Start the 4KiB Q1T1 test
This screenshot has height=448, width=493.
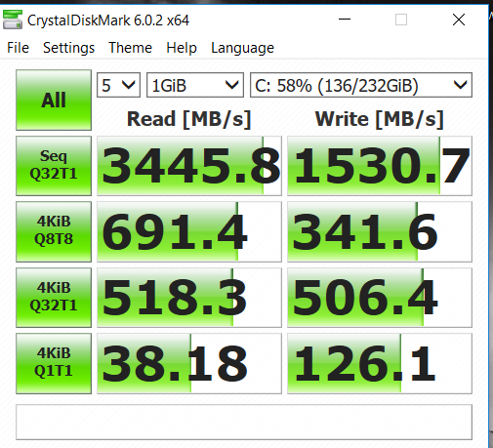pos(54,363)
